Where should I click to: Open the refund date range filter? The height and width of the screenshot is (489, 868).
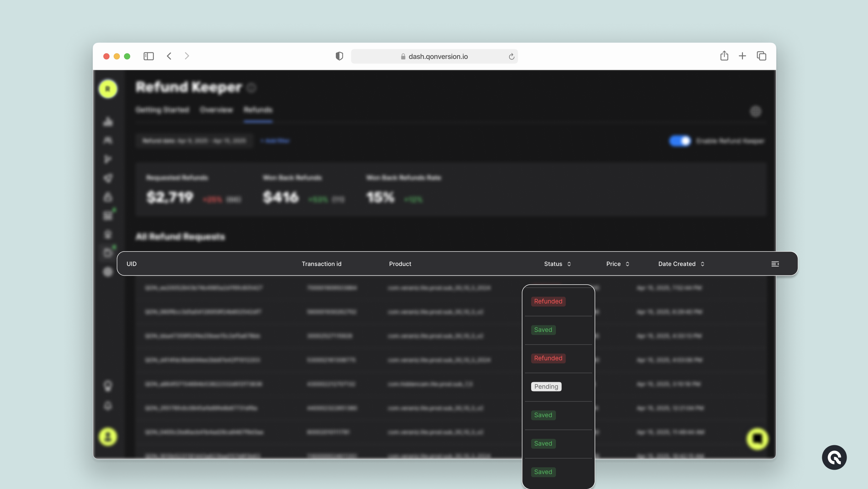[194, 141]
